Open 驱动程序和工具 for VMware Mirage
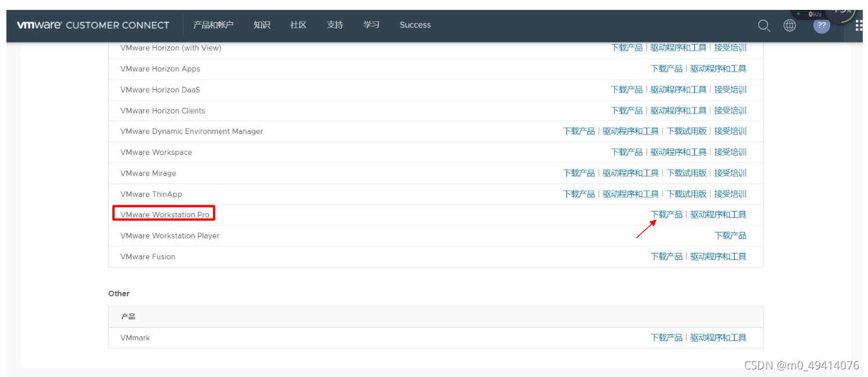The image size is (868, 377). (x=631, y=173)
